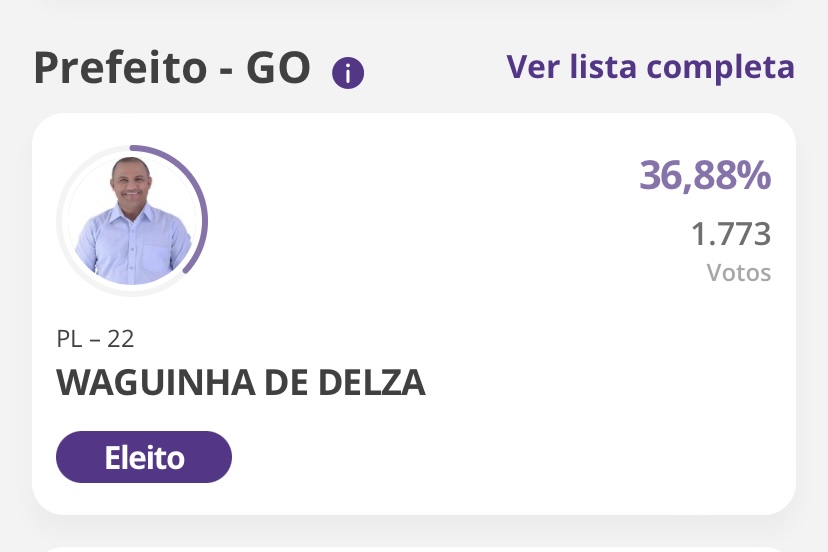828x552 pixels.
Task: Click the candidate photo of Waguinha de Delza
Action: click(132, 220)
